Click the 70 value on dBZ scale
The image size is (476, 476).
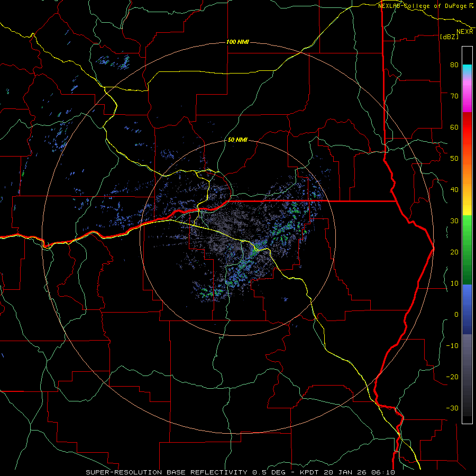(x=454, y=96)
